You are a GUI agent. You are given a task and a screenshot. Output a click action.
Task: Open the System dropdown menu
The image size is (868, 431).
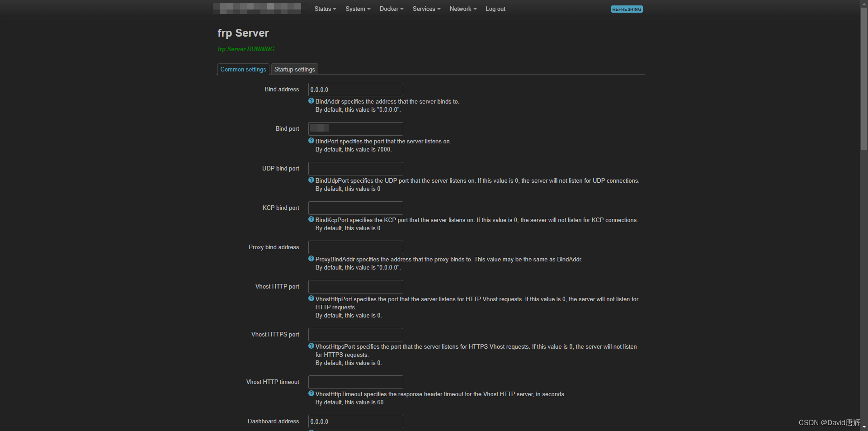tap(358, 9)
